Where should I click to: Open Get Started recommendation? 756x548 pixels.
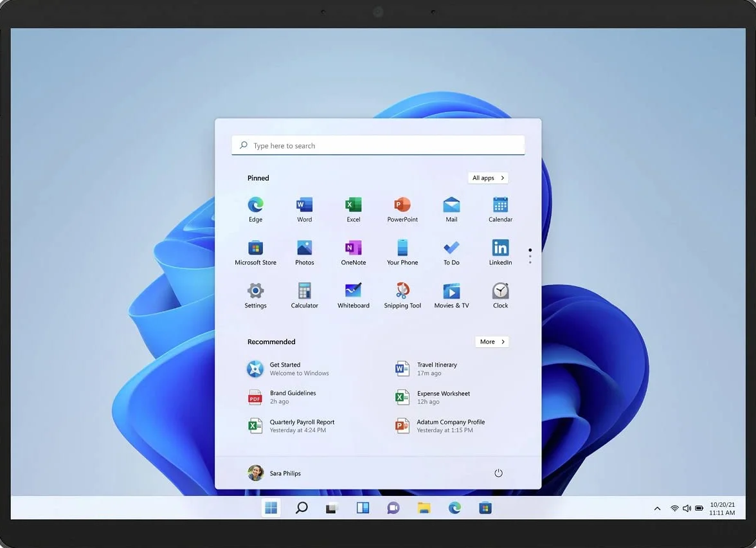[x=288, y=369]
